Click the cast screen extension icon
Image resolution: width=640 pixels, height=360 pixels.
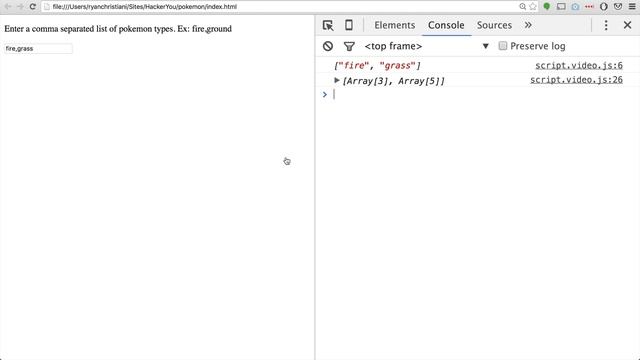[x=561, y=7]
